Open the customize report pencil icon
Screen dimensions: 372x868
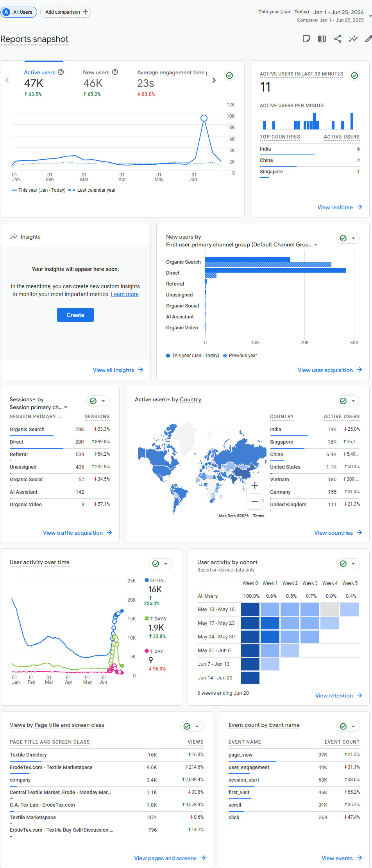click(x=368, y=39)
